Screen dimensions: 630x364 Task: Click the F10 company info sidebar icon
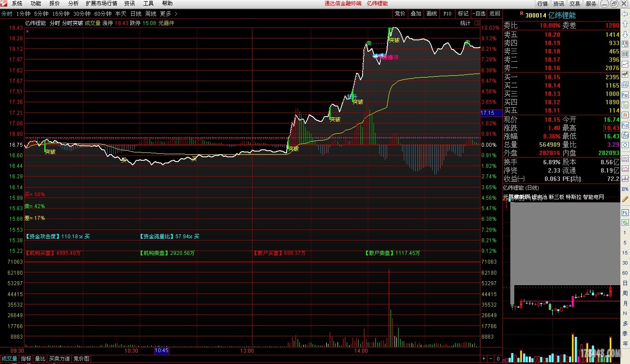pos(625,95)
